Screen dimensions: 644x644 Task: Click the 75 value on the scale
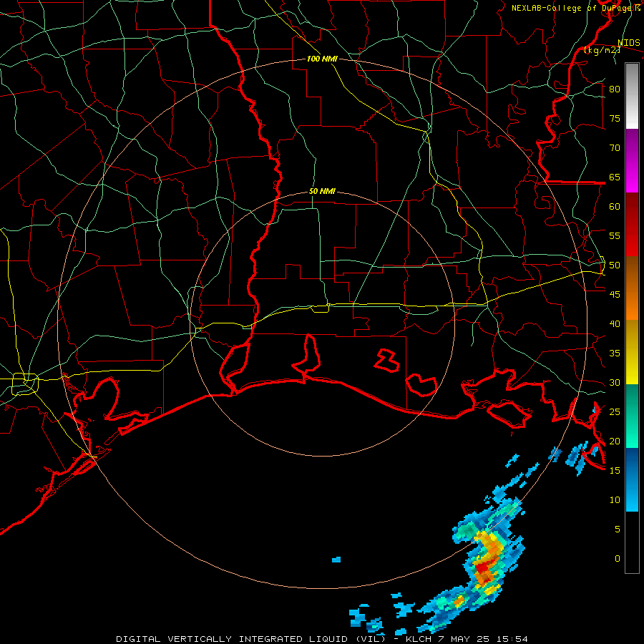(615, 118)
